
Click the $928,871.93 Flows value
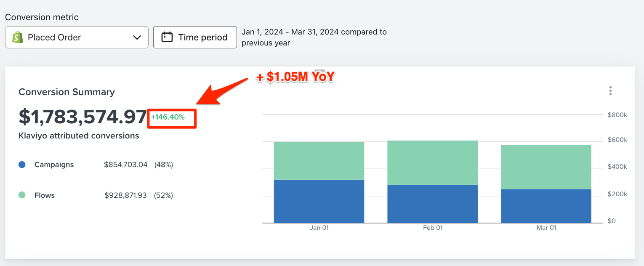tap(126, 195)
